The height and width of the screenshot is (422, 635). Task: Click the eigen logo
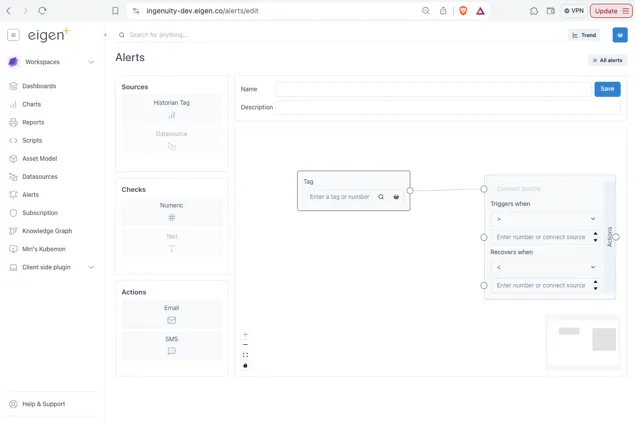coord(48,35)
